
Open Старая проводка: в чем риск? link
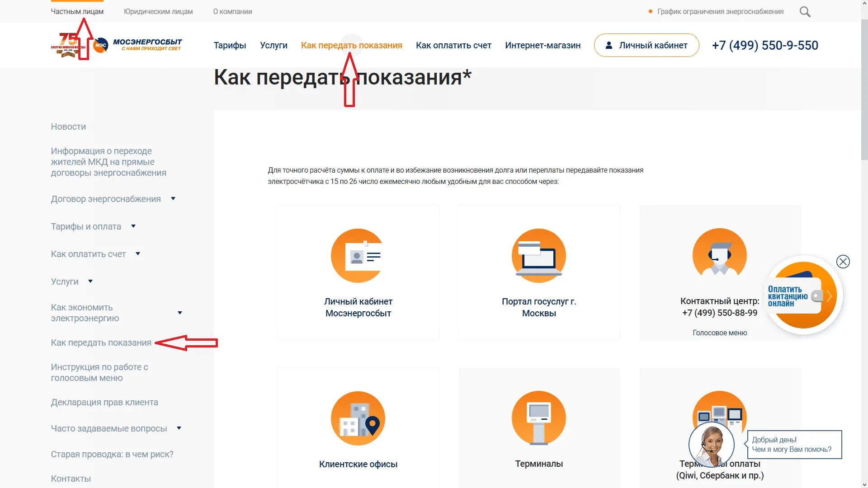point(112,454)
